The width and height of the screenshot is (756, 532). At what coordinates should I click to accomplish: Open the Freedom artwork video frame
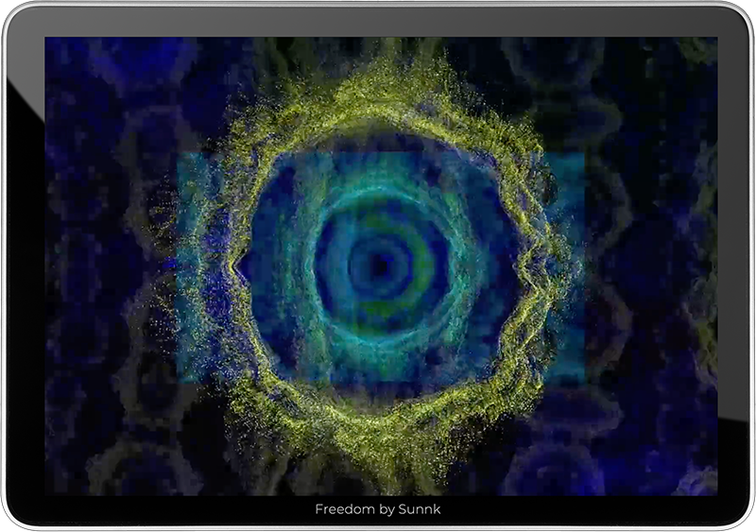tap(381, 266)
